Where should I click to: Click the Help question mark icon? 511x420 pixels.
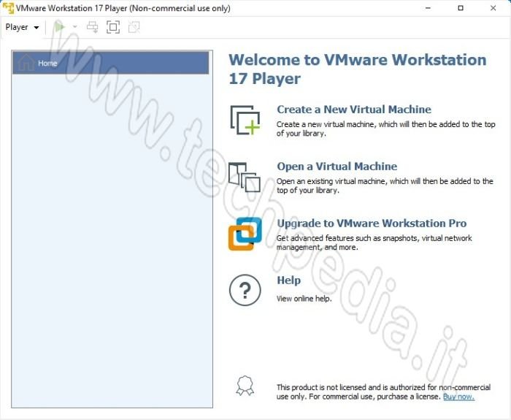coord(245,290)
